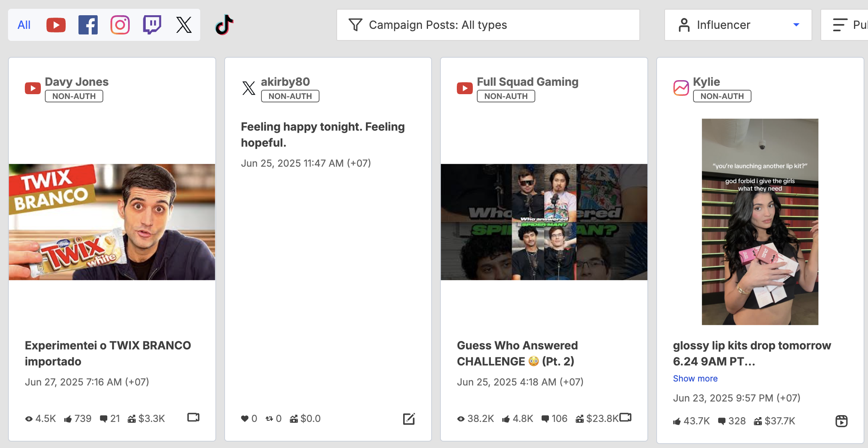Click likes thumbs-up icon showing 4.8K
The height and width of the screenshot is (448, 868).
(506, 419)
